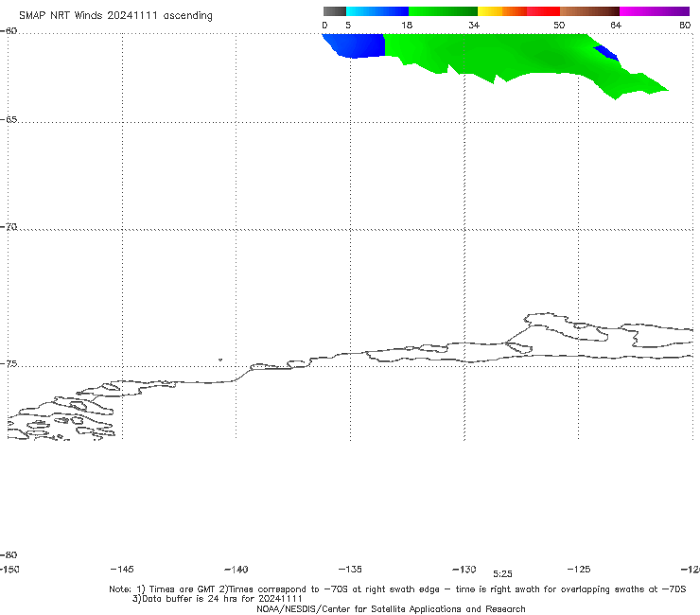Screen dimensions: 700x615
Task: Click the magenta-purple segment of the color bar
Action: (655, 11)
